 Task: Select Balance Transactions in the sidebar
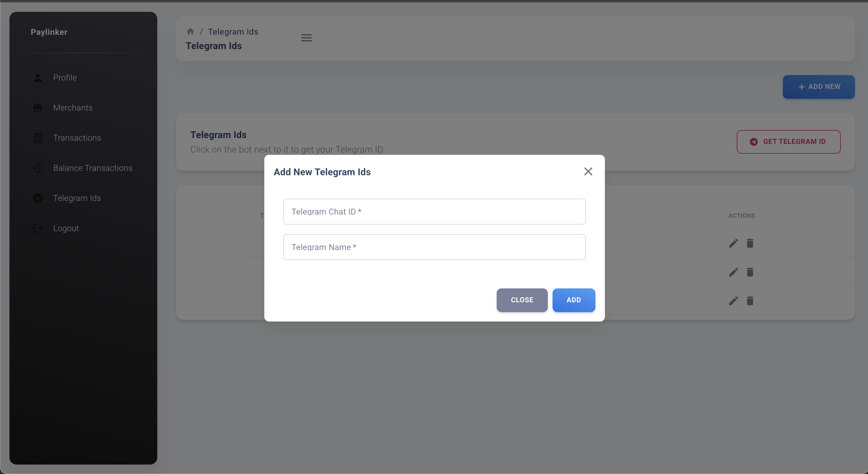tap(83, 168)
